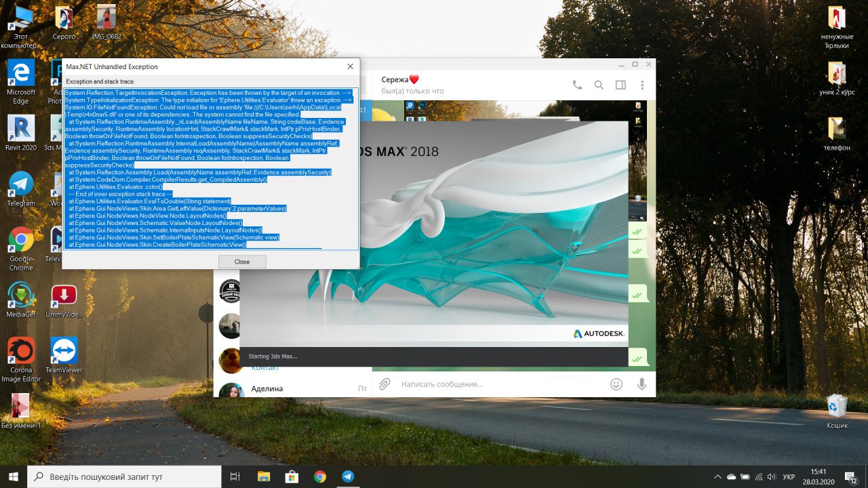This screenshot has height=488, width=868.
Task: Click the taskbar search box
Action: pos(124,476)
